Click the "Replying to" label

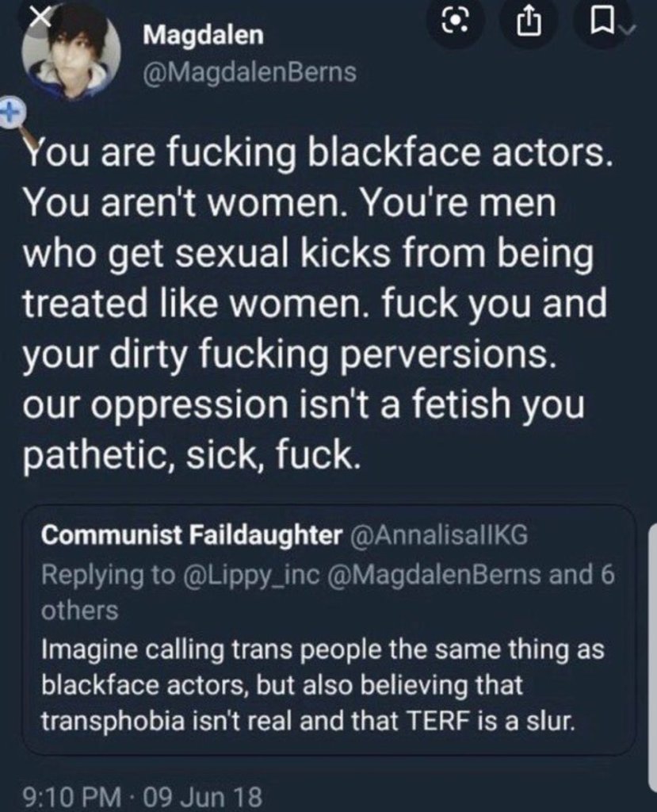point(109,576)
